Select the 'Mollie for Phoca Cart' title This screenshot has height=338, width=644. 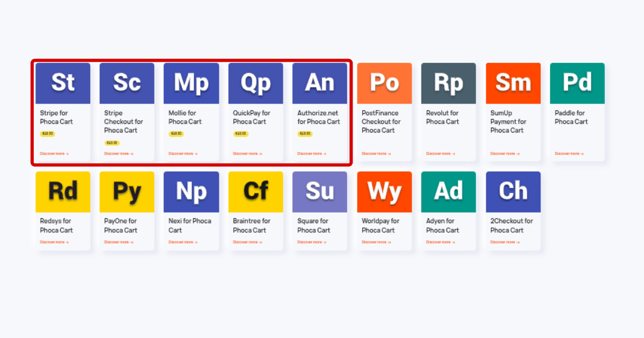click(x=185, y=117)
